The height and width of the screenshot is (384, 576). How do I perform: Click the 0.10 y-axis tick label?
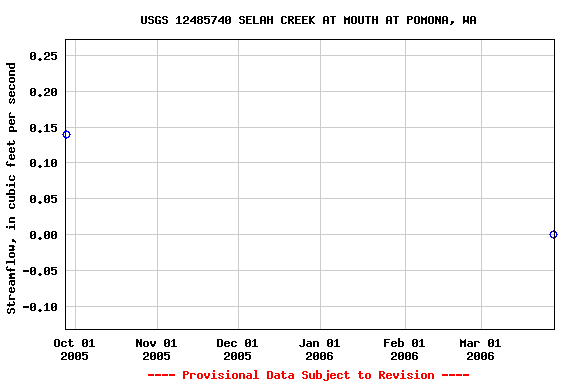tap(43, 163)
